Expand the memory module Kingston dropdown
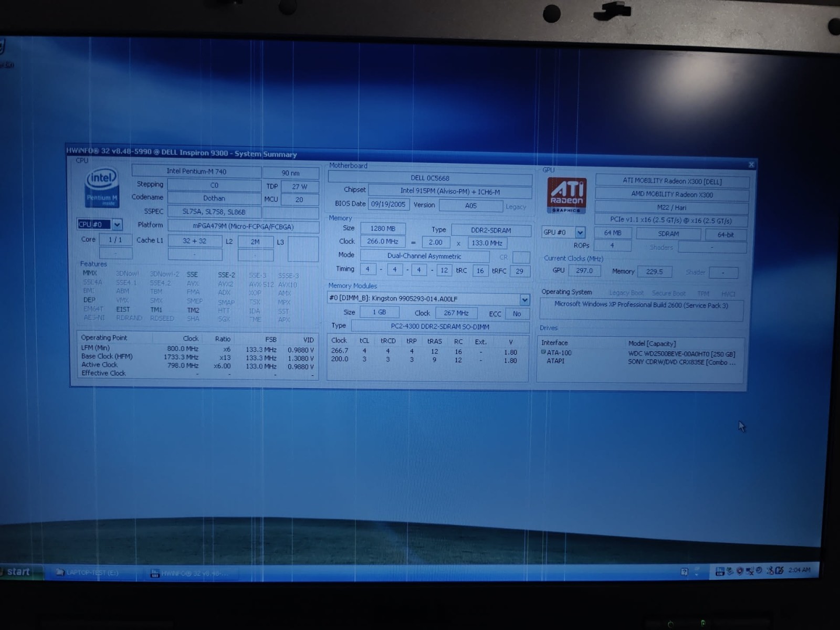This screenshot has width=840, height=630. pos(524,299)
